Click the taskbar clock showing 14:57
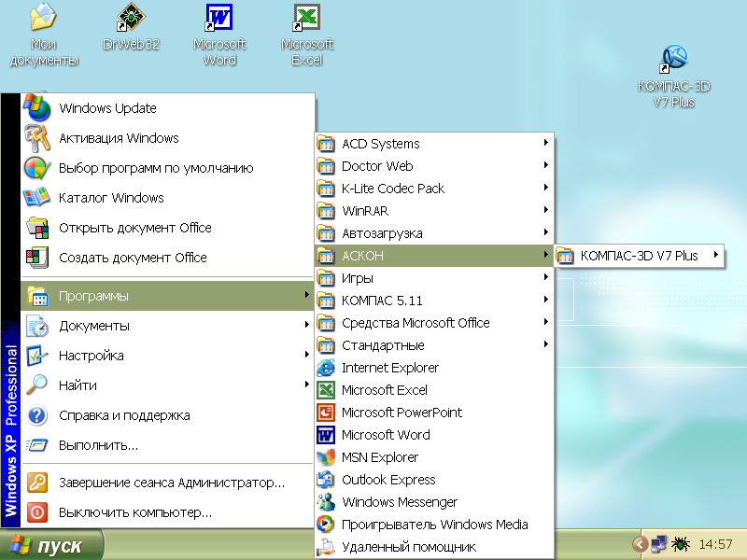The image size is (747, 560). click(715, 544)
